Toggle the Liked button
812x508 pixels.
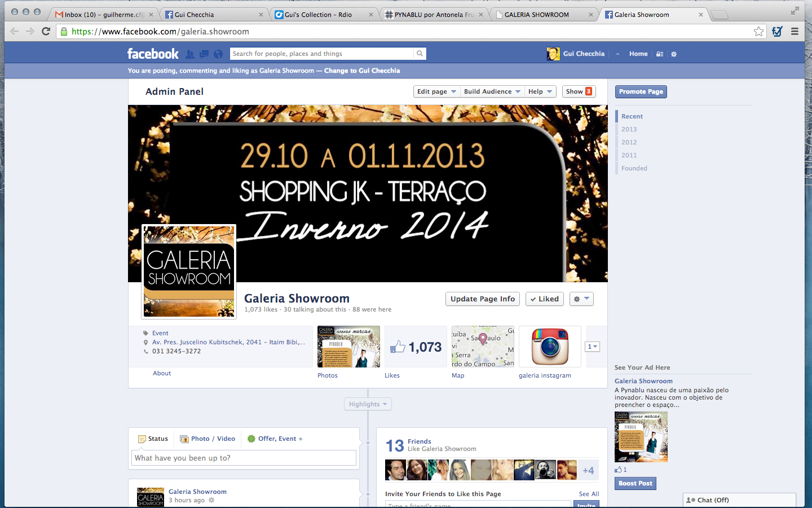545,299
